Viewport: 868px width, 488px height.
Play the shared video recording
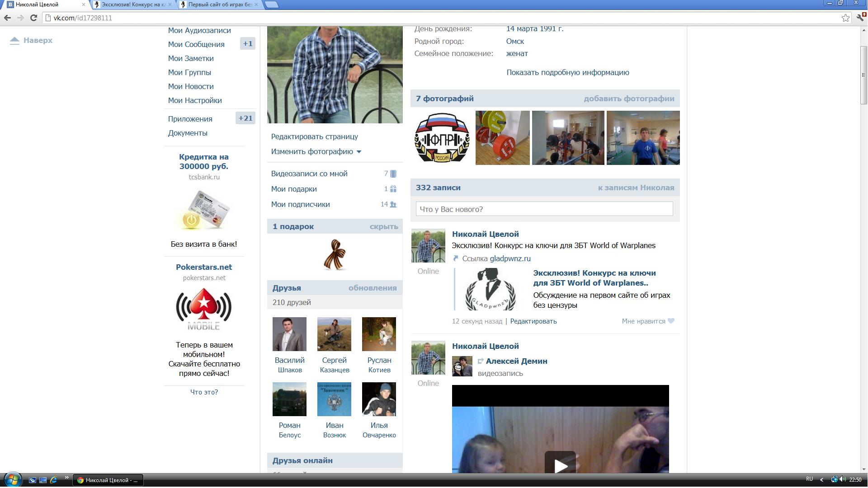[560, 465]
